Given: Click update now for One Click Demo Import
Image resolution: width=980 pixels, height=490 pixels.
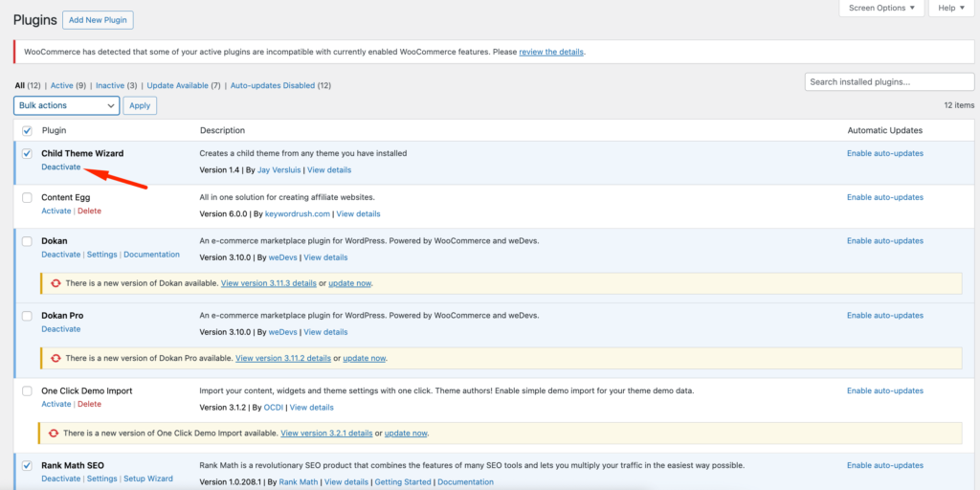Looking at the screenshot, I should point(406,434).
